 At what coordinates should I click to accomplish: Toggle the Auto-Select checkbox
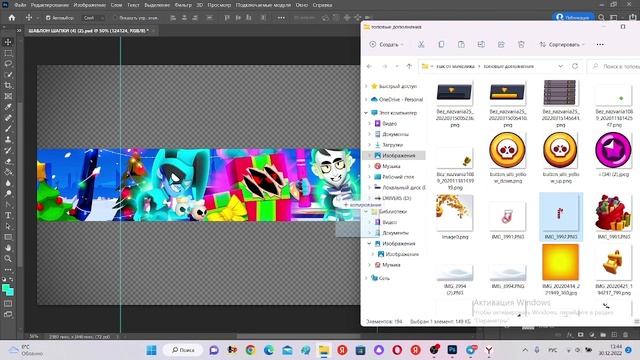(x=48, y=18)
